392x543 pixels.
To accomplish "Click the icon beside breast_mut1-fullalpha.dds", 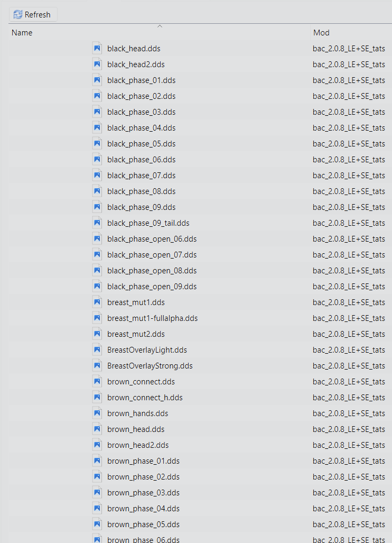I will point(97,318).
